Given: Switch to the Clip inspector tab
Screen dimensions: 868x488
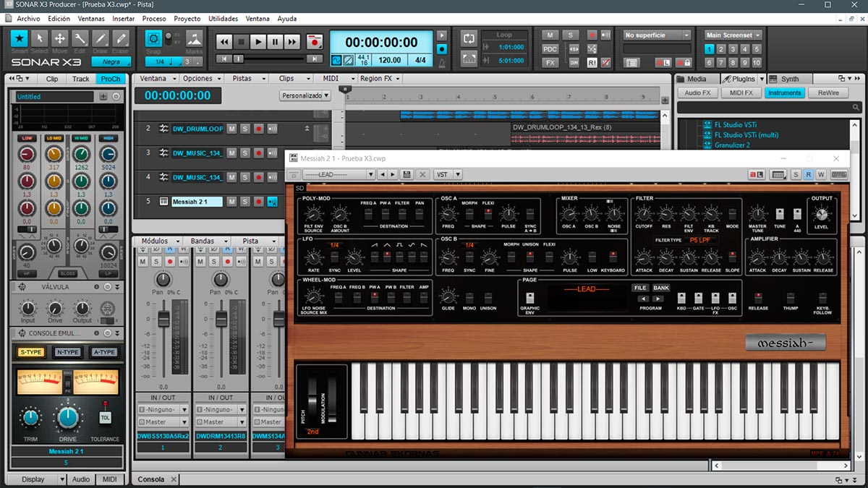Looking at the screenshot, I should pos(52,79).
